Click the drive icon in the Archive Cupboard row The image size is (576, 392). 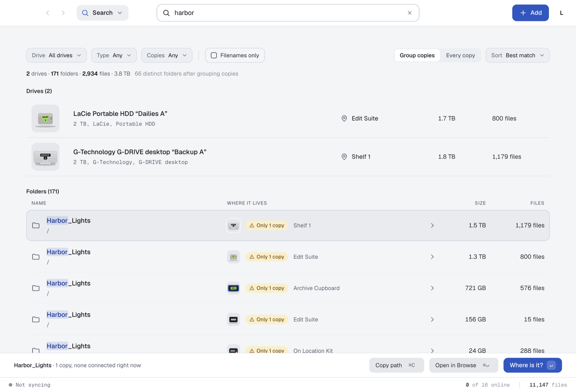[233, 288]
